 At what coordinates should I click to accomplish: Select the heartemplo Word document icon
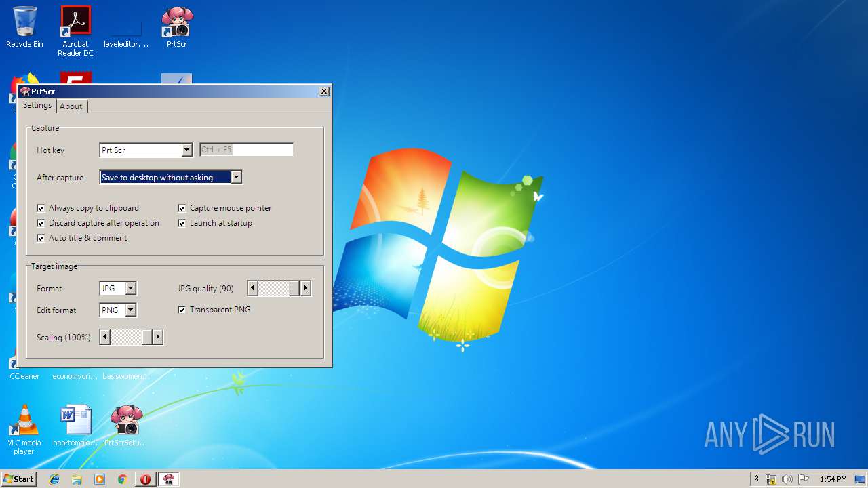click(75, 425)
